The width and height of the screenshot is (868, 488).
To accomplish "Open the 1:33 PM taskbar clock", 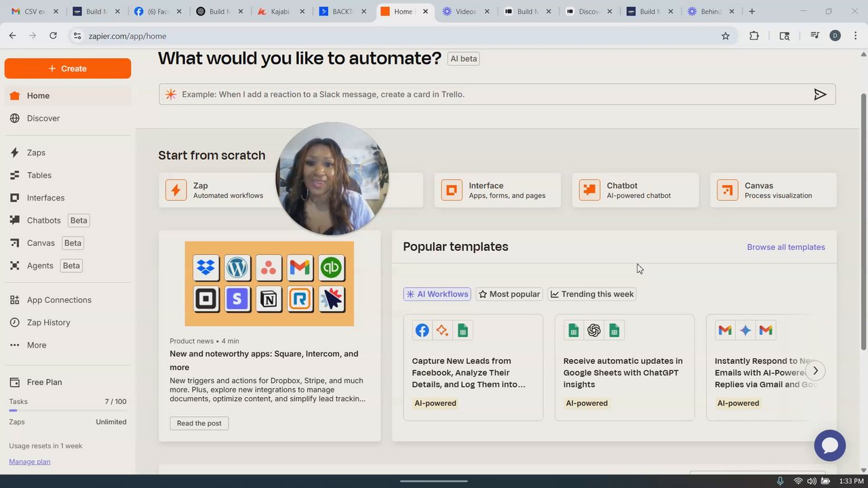I will pos(851,481).
